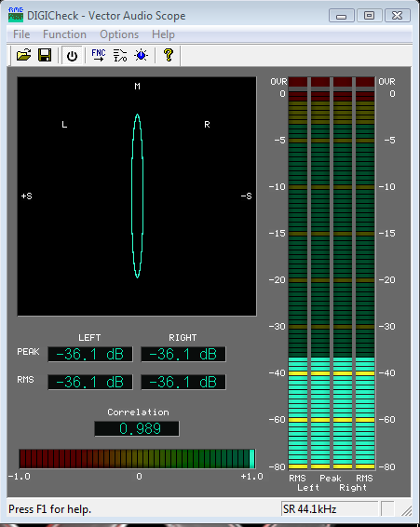The height and width of the screenshot is (527, 420).
Task: Open help via yellow question mark icon
Action: point(169,55)
